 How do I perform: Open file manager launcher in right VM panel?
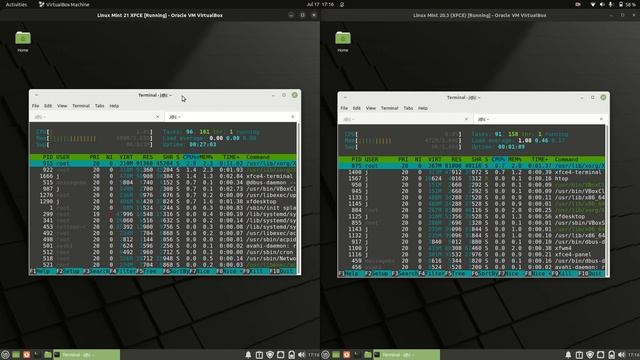click(368, 355)
